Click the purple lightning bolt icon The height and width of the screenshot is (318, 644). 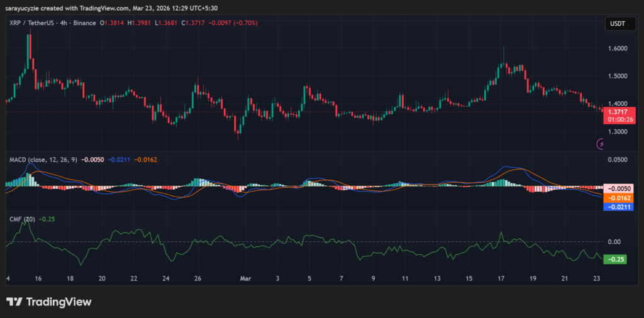[600, 144]
